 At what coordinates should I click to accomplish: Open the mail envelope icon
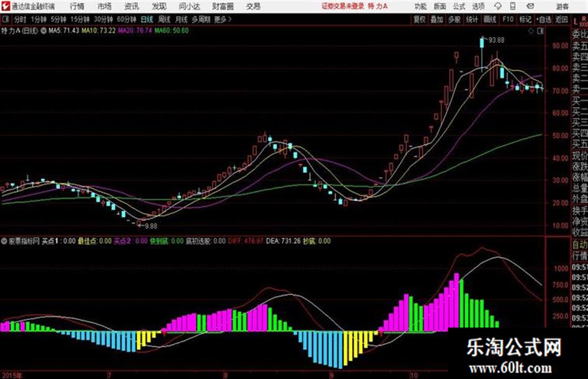530,6
